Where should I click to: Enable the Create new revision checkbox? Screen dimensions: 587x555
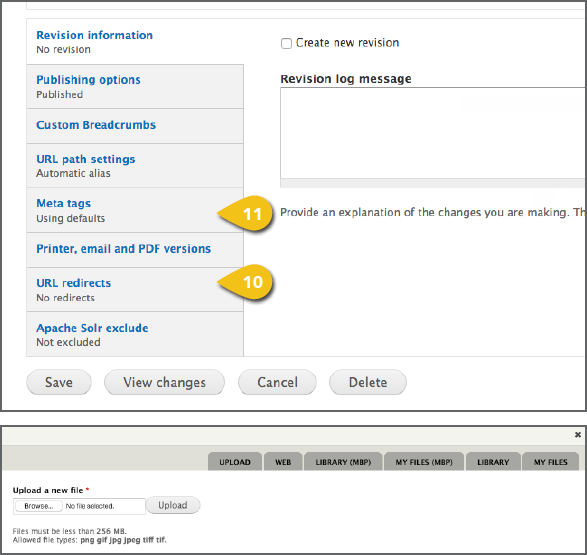286,43
